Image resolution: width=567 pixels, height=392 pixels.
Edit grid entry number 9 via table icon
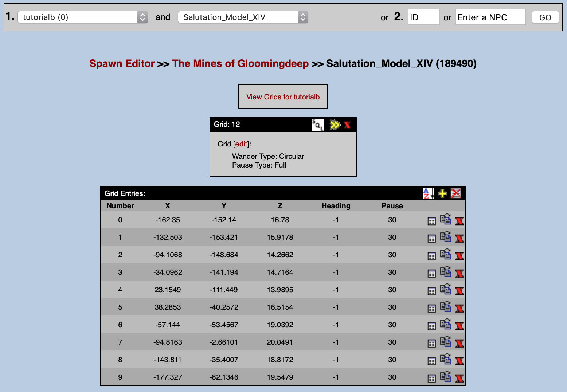(x=431, y=379)
